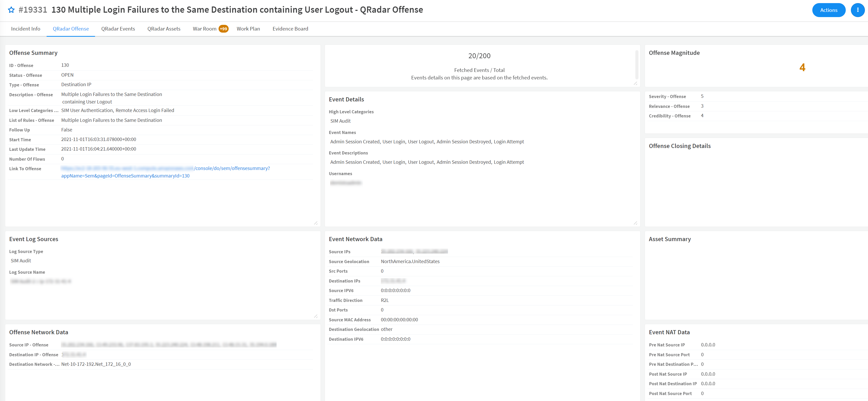Open the Evidence Board tab

(x=290, y=29)
